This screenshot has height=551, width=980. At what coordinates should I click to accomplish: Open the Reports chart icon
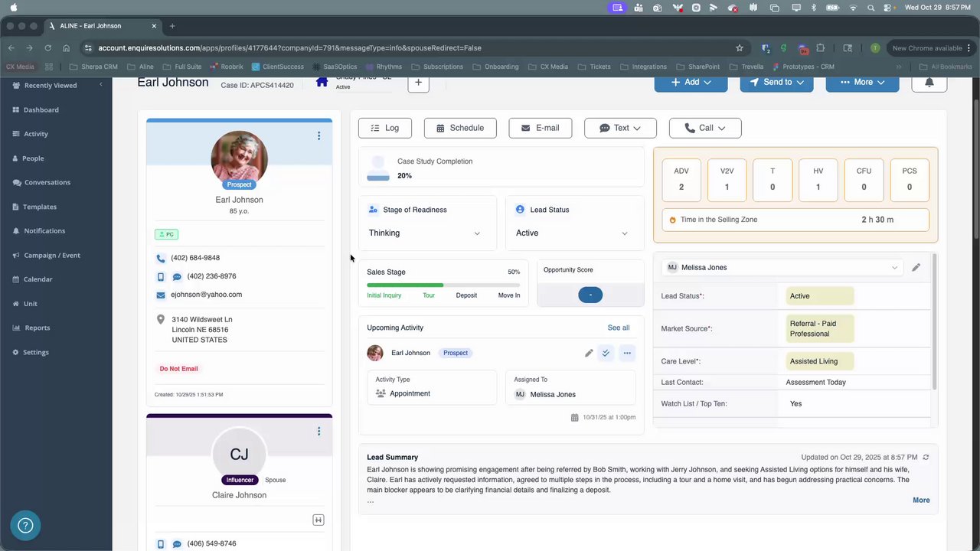coord(15,328)
